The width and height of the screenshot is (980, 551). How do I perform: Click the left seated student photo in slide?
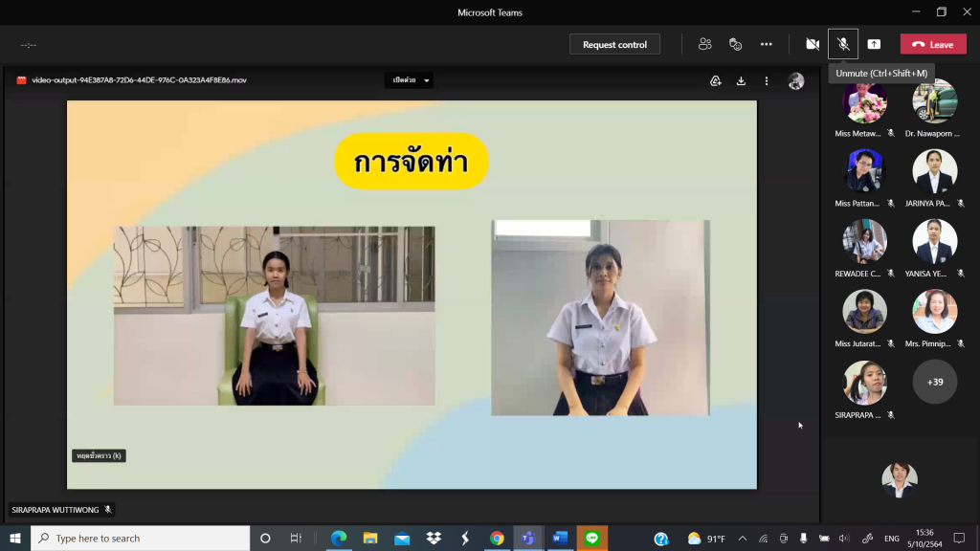point(274,316)
